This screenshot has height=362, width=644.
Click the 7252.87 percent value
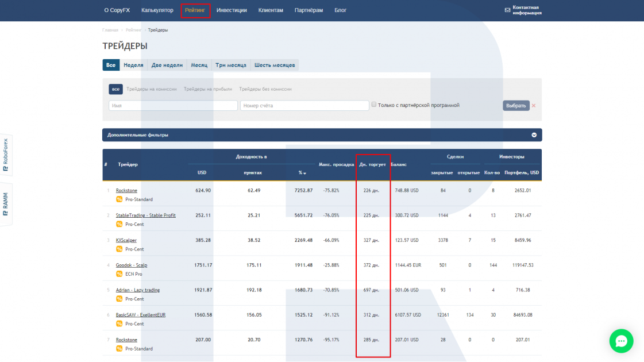(x=303, y=191)
